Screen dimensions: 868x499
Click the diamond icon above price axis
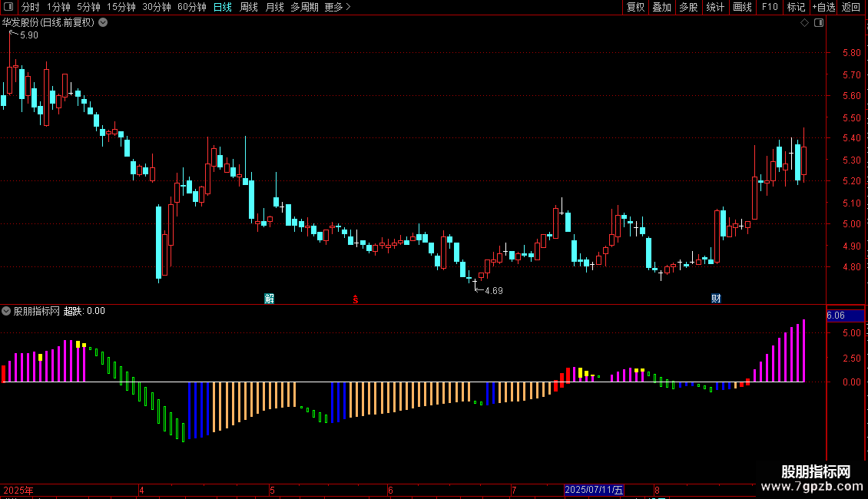[804, 23]
